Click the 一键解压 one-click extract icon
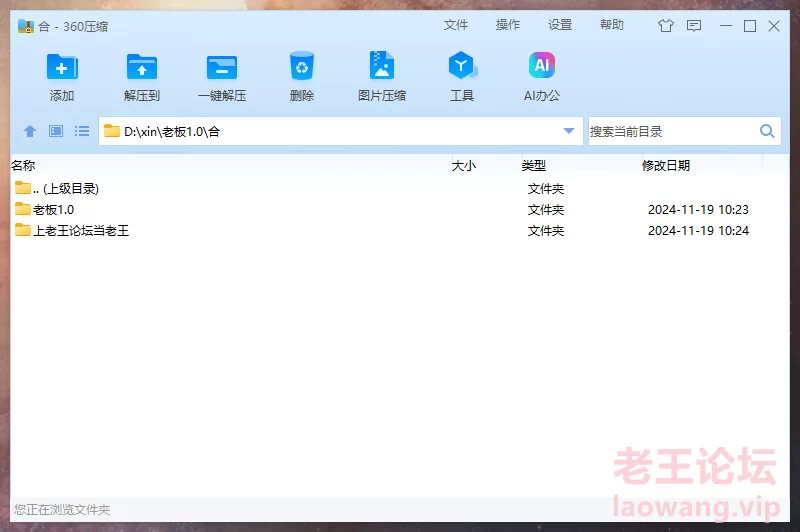This screenshot has width=800, height=532. (x=222, y=67)
